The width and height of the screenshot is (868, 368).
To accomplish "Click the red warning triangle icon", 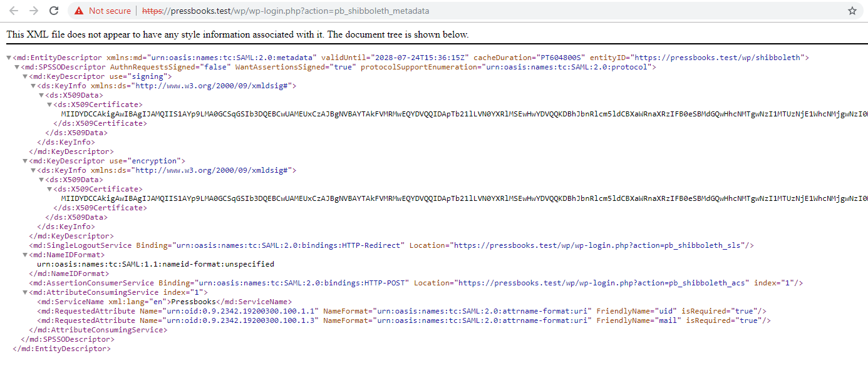I will point(78,10).
